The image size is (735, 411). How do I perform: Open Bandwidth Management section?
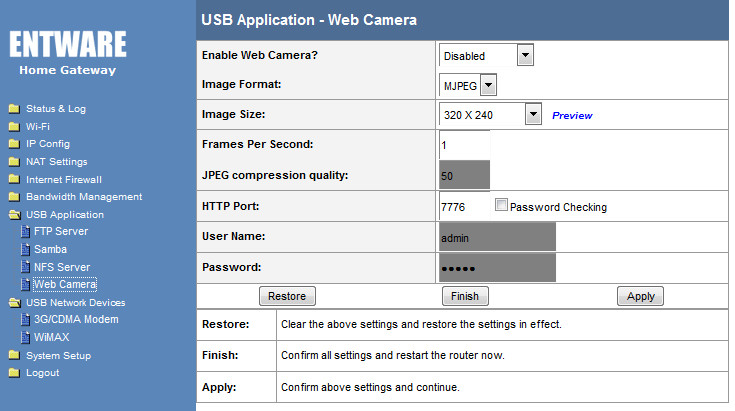[84, 197]
